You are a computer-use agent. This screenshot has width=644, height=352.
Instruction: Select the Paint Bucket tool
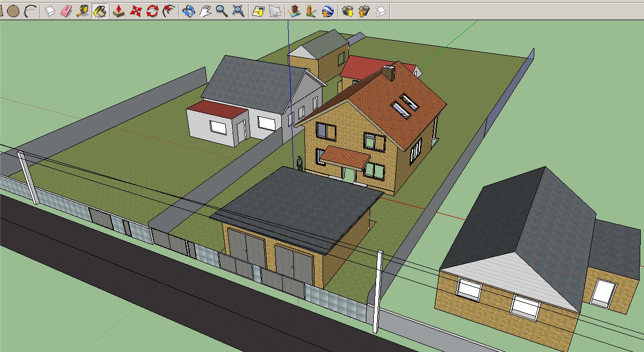[99, 11]
